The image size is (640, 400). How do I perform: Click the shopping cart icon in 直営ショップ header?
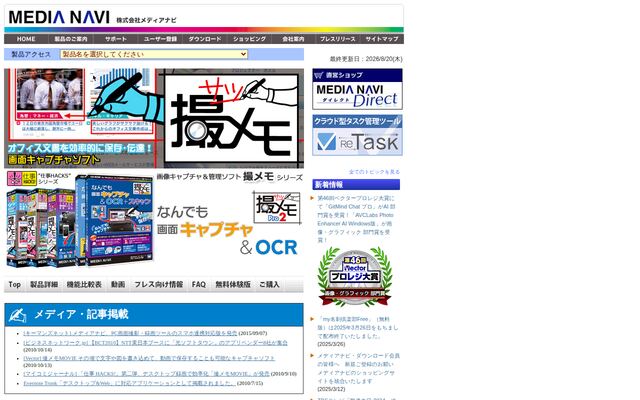319,75
